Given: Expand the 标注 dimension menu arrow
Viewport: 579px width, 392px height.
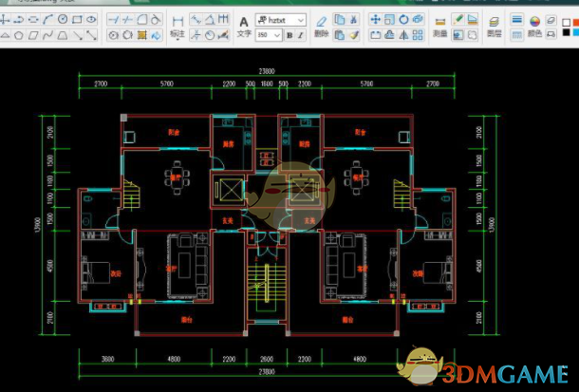Looking at the screenshot, I should 177,39.
